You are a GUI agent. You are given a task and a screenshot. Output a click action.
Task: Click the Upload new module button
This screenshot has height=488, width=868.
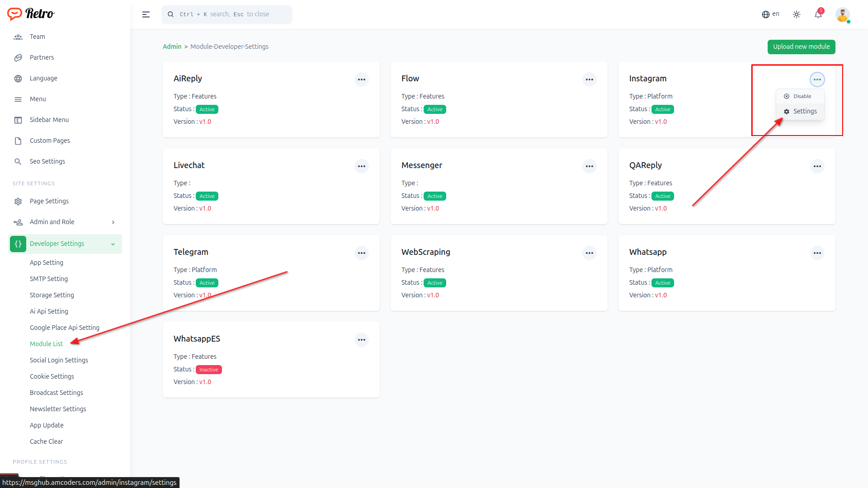801,47
